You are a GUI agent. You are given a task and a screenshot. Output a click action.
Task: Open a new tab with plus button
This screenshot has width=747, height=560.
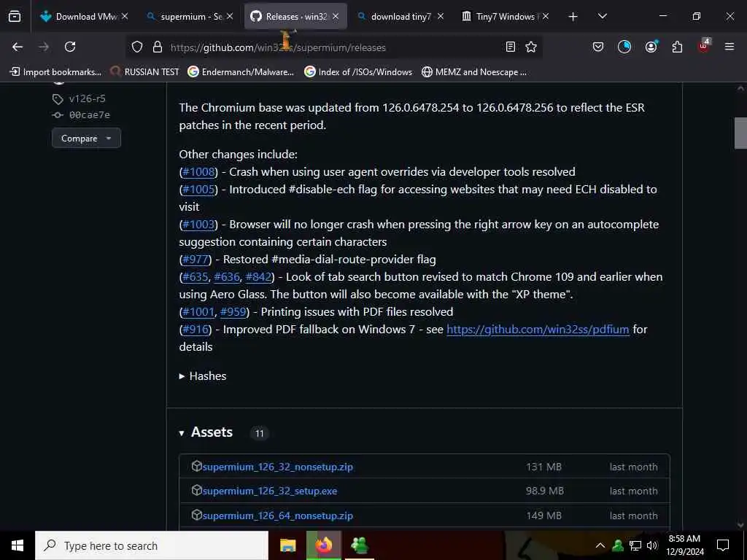click(x=573, y=17)
